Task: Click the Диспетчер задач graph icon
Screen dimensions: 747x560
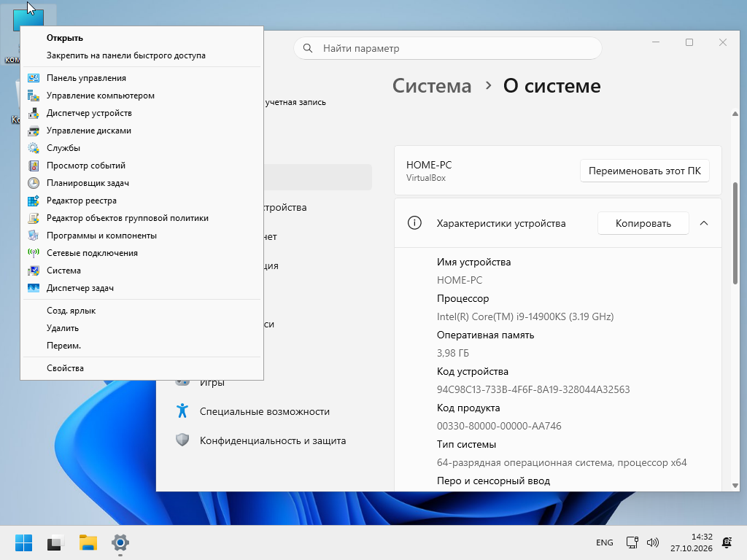Action: [34, 288]
